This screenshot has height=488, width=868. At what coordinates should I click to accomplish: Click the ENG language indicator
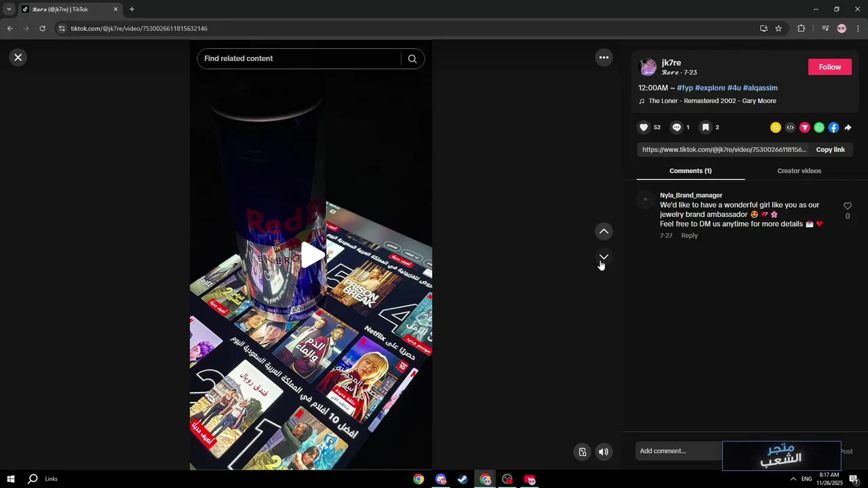point(806,479)
